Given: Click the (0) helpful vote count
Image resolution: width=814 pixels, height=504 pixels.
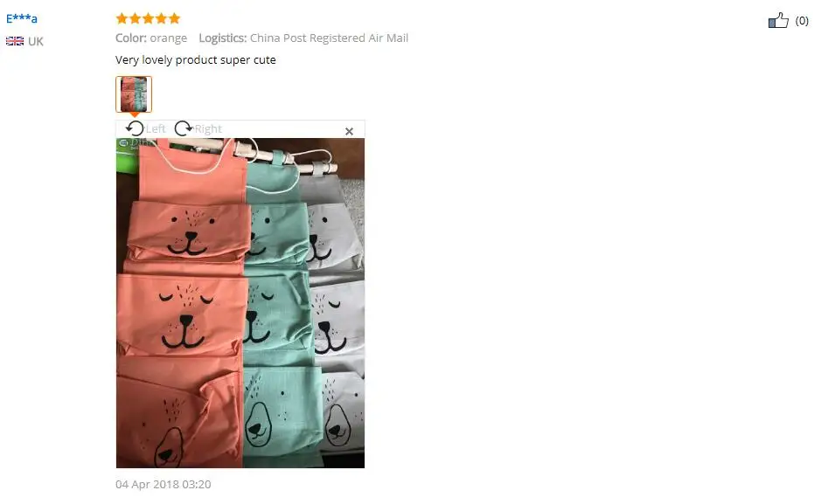Looking at the screenshot, I should coord(802,20).
